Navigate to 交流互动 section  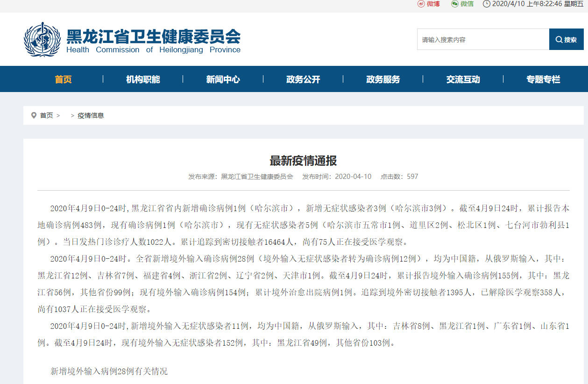463,79
